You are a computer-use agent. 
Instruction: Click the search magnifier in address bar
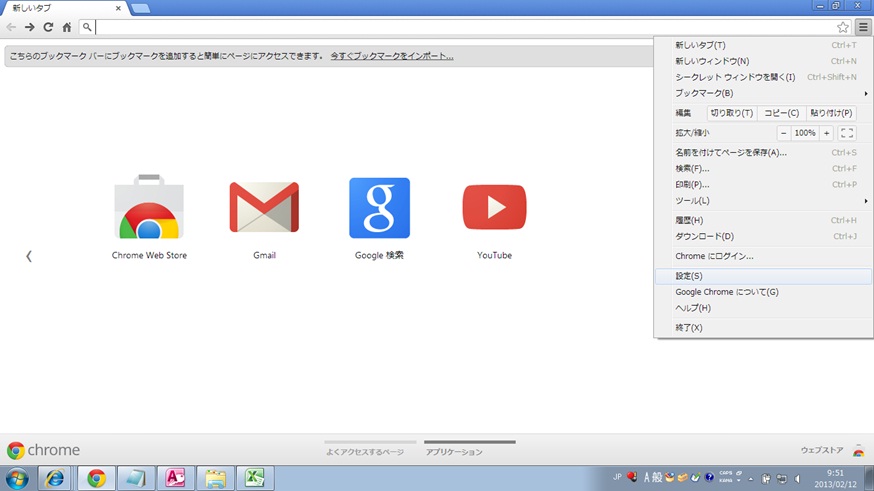(x=87, y=27)
